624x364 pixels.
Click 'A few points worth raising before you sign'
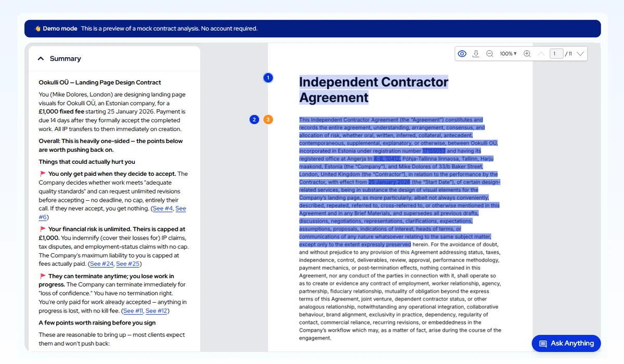[x=97, y=323]
